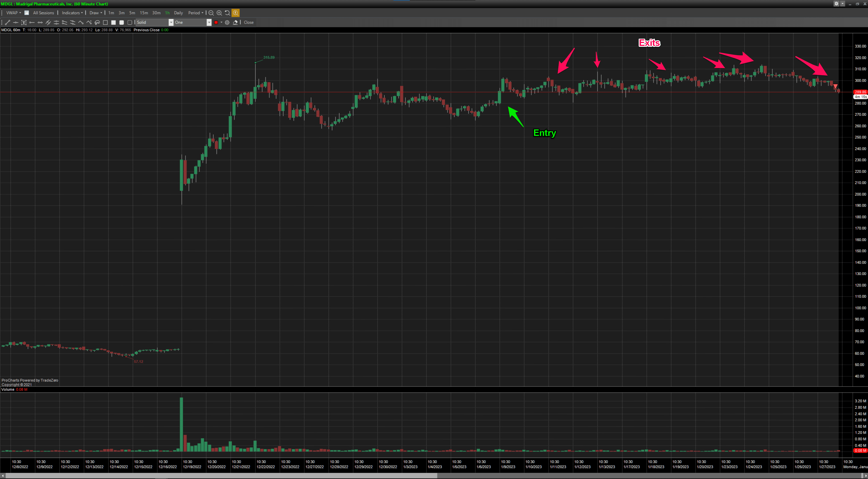Click the zoom in magnifier icon
868x479 pixels.
pyautogui.click(x=219, y=13)
